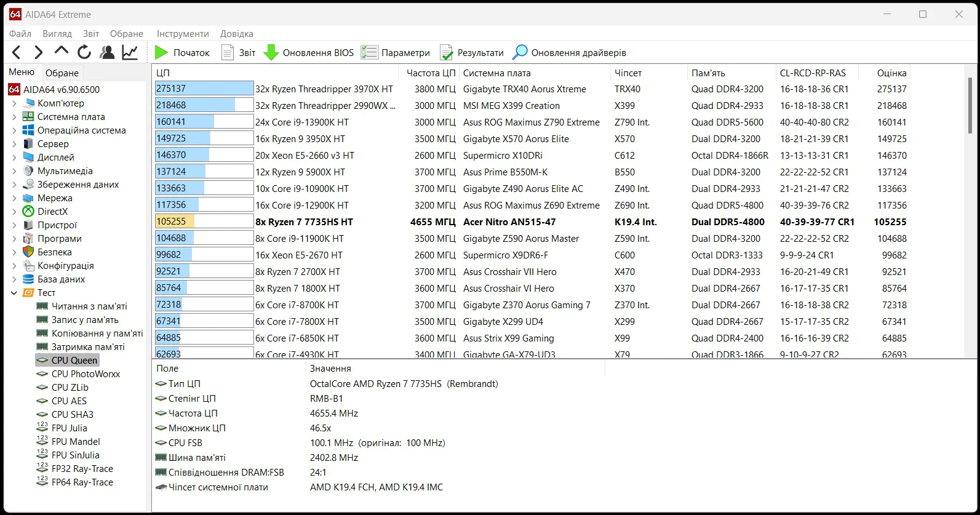Select the DirectX tree item
Screen dimensions: 980x515
tap(45, 212)
